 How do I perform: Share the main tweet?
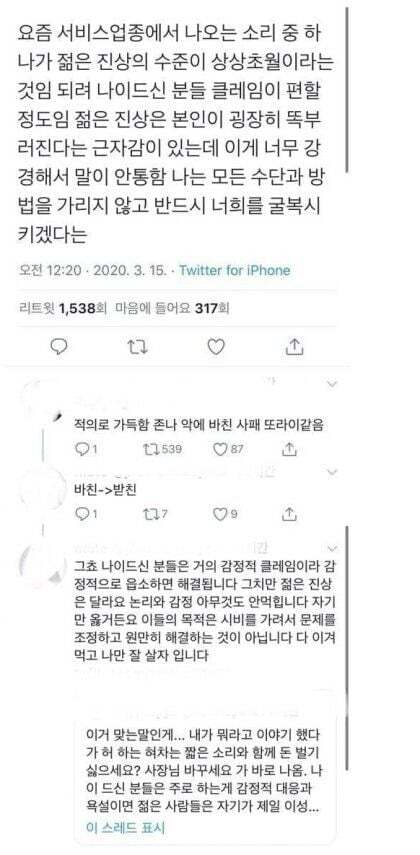pyautogui.click(x=295, y=346)
